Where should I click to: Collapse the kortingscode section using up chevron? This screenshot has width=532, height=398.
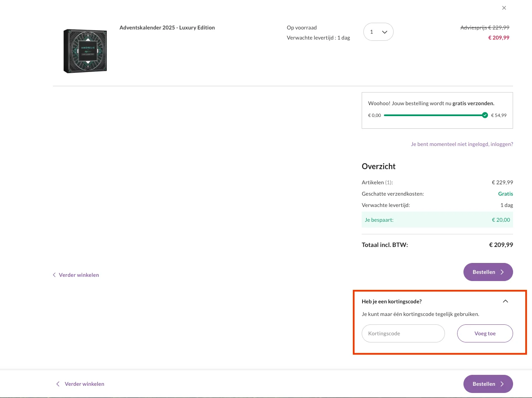[506, 301]
